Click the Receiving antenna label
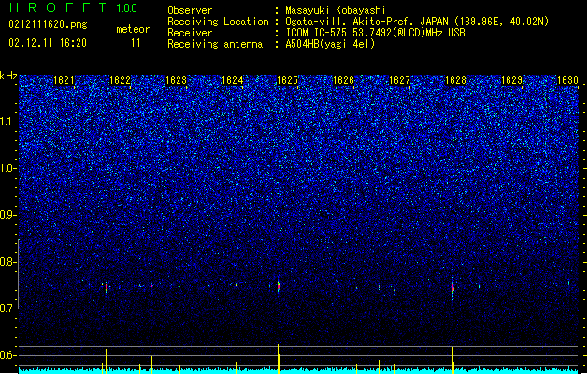The width and height of the screenshot is (588, 374). (215, 44)
